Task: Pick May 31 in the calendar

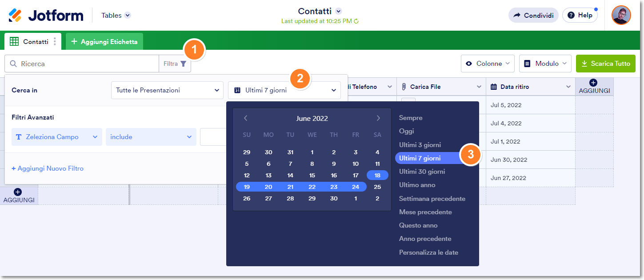Action: click(x=290, y=152)
